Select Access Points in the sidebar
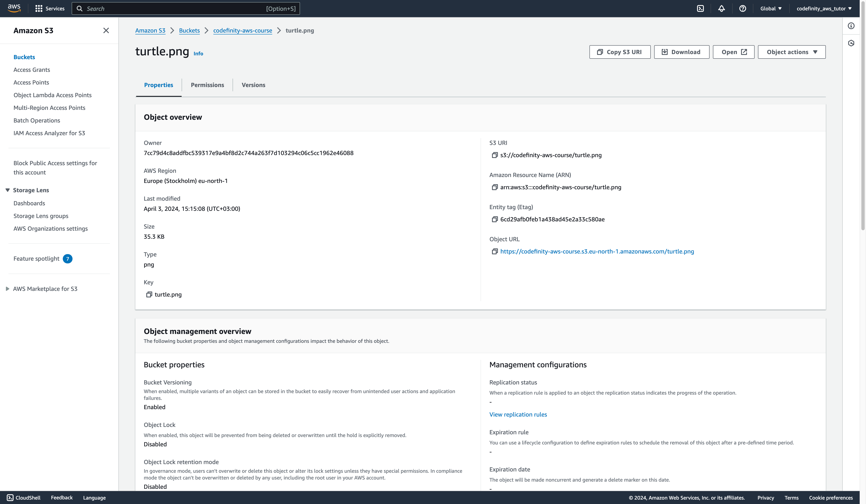866x504 pixels. [x=31, y=82]
